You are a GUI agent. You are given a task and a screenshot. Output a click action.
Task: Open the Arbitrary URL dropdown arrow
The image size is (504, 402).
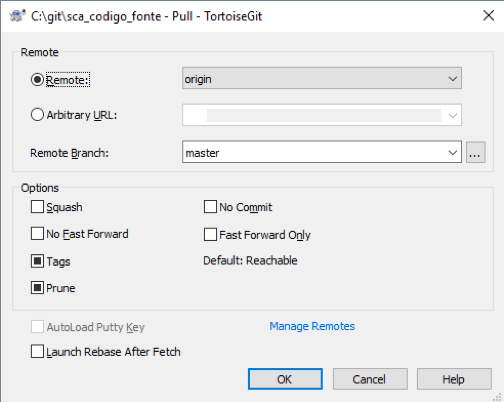[452, 115]
